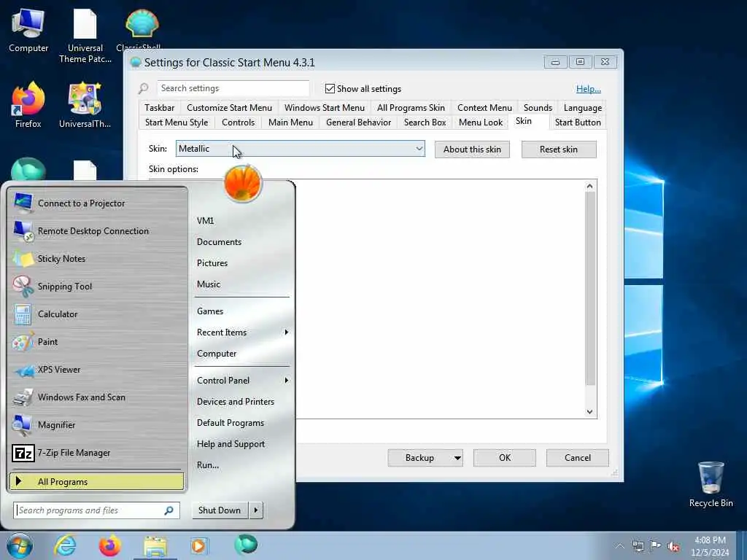Open the Help... link

click(x=589, y=88)
